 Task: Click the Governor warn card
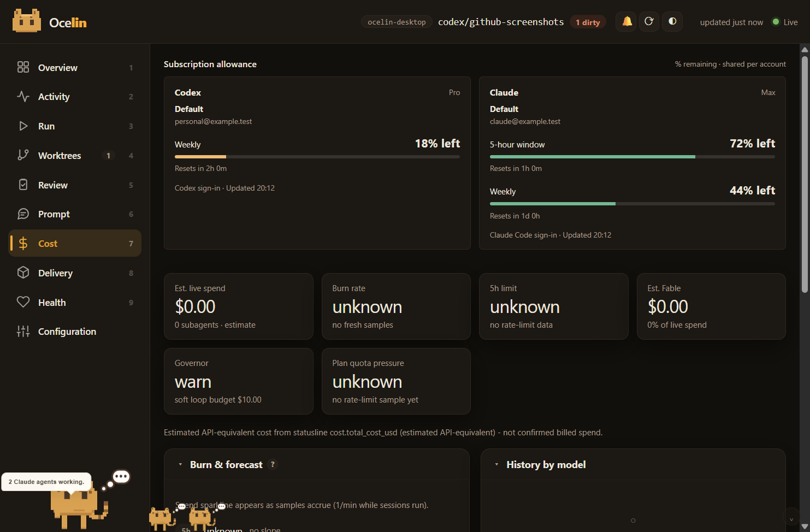(x=239, y=381)
